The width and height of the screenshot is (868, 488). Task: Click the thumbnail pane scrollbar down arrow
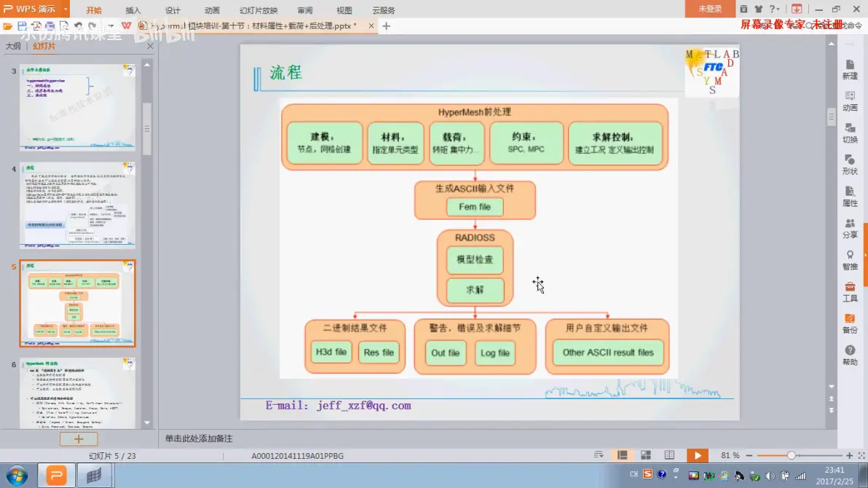(147, 422)
